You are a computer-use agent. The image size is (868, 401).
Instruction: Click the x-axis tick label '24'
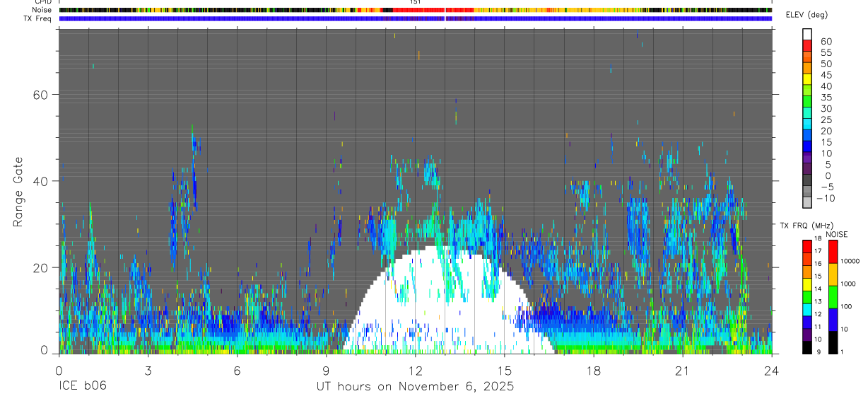771,370
